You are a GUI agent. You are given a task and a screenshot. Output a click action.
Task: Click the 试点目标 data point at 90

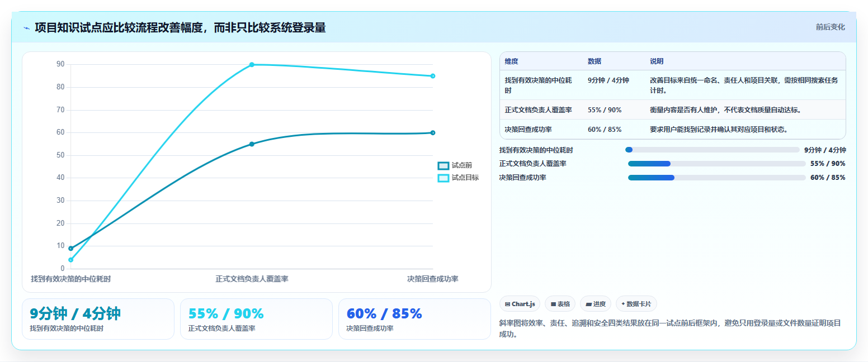pos(252,65)
